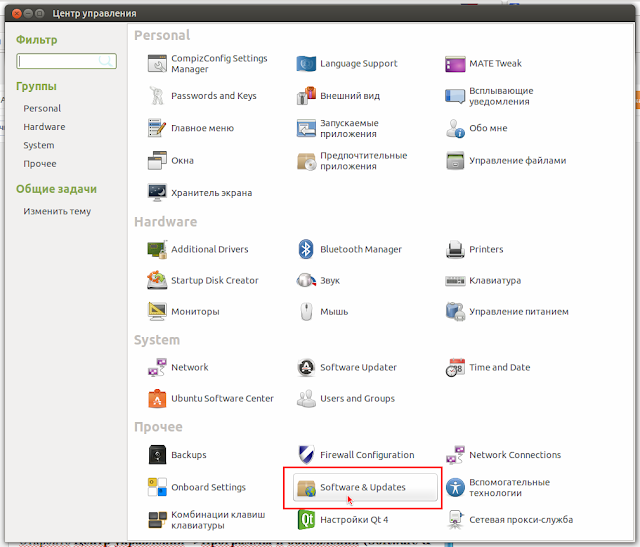Open Network settings icon in System

click(x=157, y=367)
